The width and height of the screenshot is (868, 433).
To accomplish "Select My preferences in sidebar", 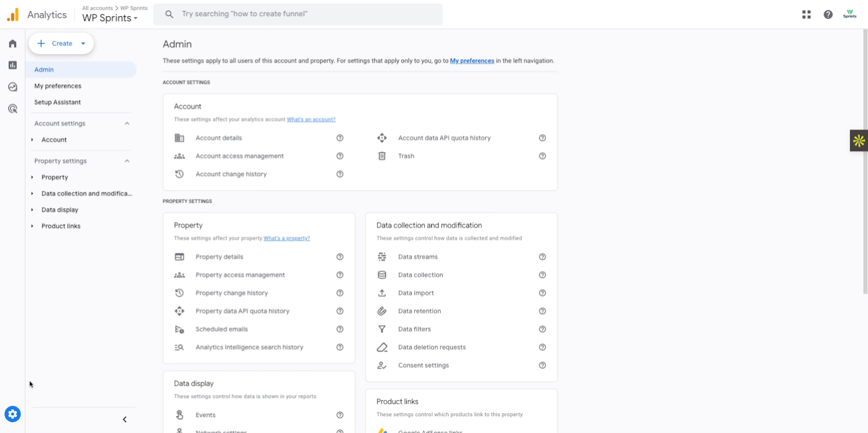I will pyautogui.click(x=58, y=86).
